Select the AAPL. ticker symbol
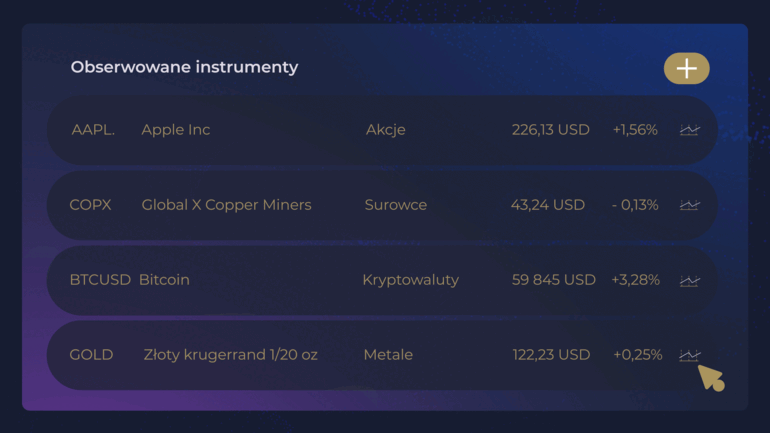Screen dimensions: 770x433 (93, 130)
